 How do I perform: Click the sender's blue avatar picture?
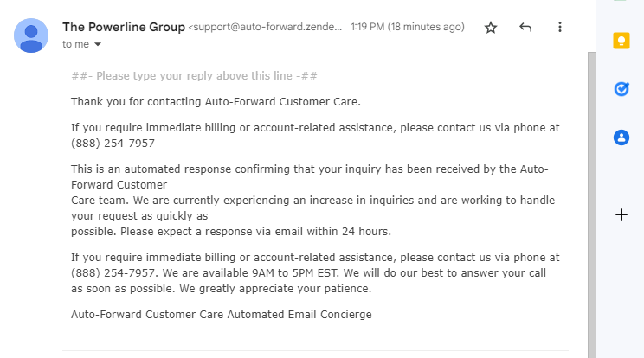(x=31, y=35)
